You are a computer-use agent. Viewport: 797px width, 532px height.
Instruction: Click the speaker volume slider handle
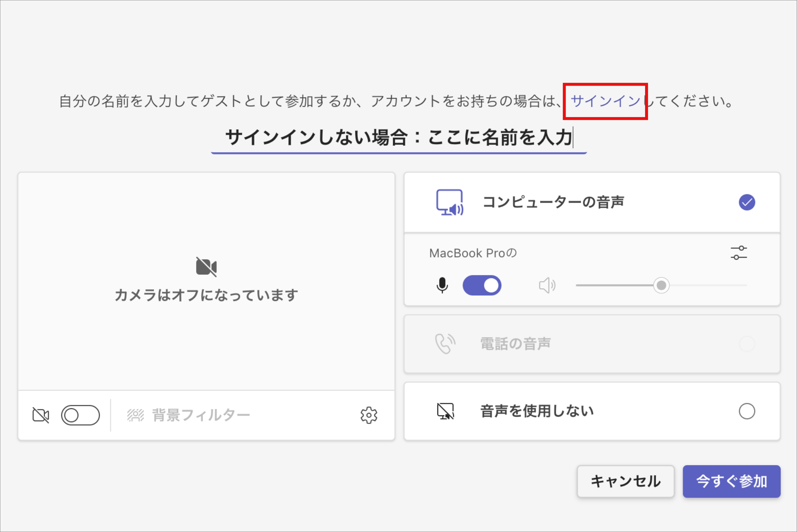click(x=661, y=285)
